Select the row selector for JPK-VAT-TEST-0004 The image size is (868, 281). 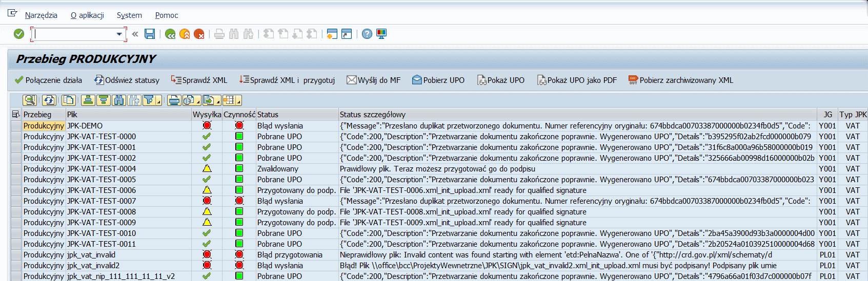[16, 168]
